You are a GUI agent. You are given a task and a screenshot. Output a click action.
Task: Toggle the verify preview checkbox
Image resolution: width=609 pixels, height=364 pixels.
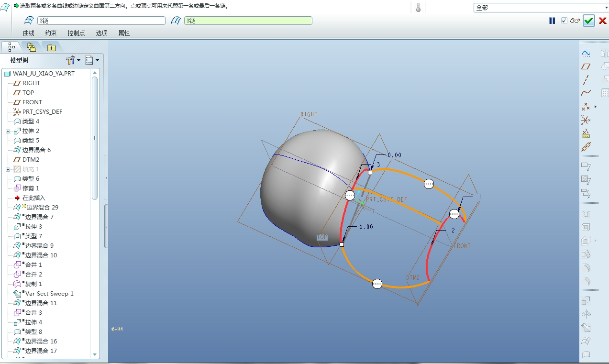coord(564,21)
